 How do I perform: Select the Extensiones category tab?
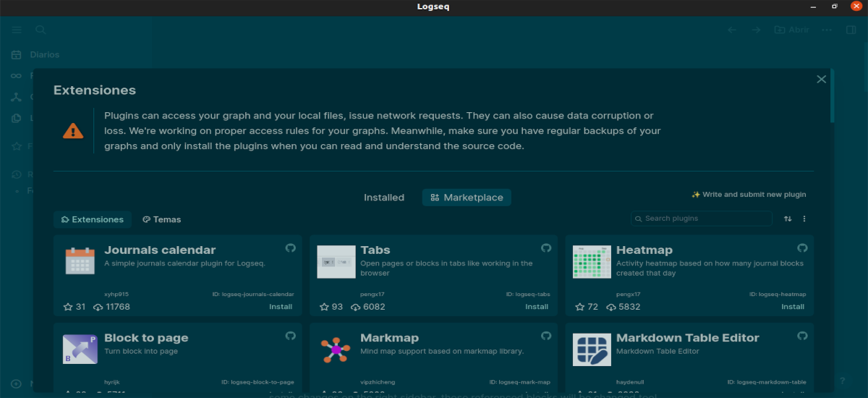point(93,219)
